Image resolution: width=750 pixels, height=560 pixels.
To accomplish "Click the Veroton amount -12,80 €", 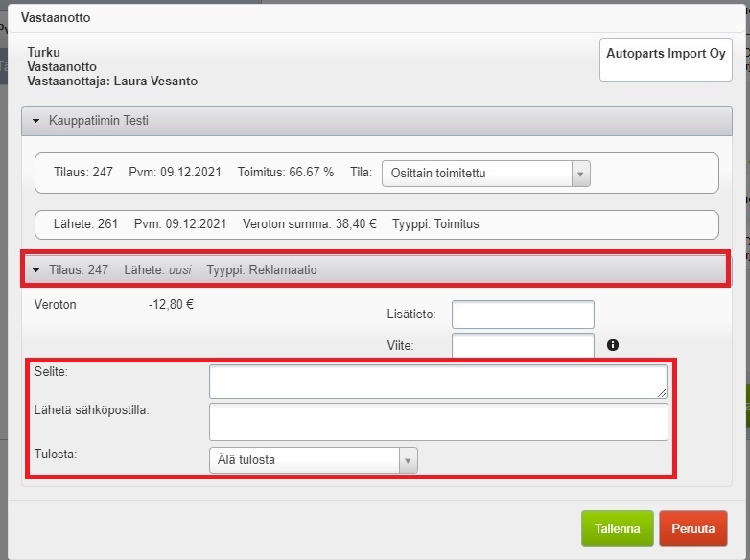I will point(171,305).
